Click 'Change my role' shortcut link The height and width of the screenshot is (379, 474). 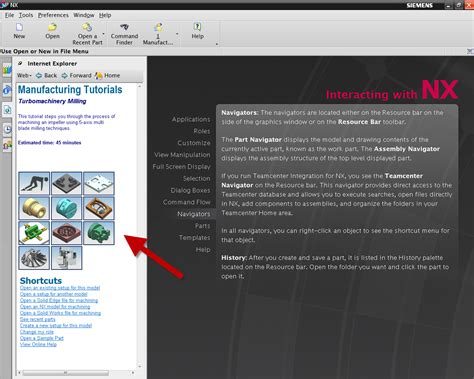(x=37, y=332)
